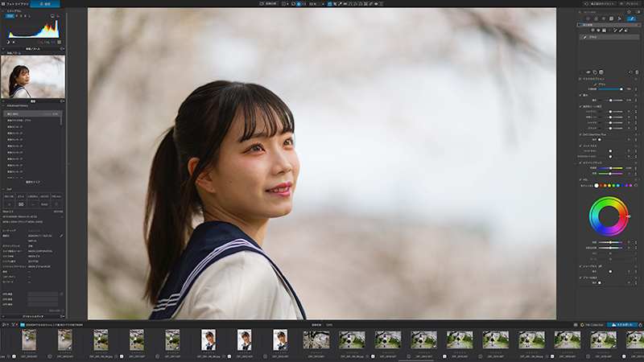The image size is (644, 362).
Task: Select the white balance eyedropper tool
Action: 340,4
